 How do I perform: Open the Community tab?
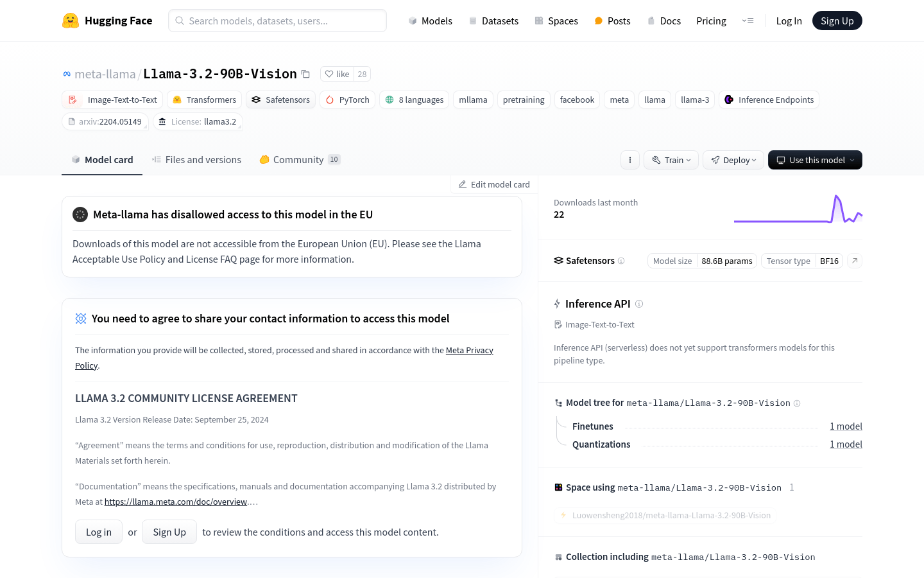pos(300,160)
